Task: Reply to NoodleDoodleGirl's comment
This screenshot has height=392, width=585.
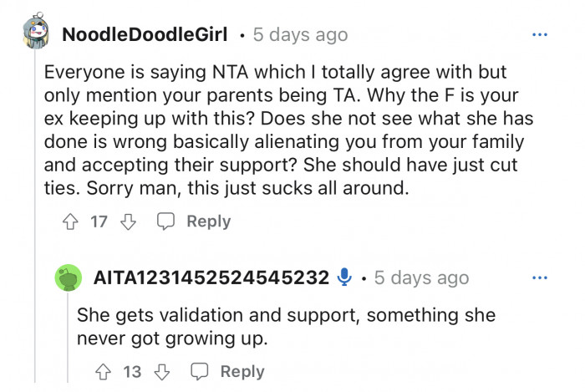Action: coord(207,221)
